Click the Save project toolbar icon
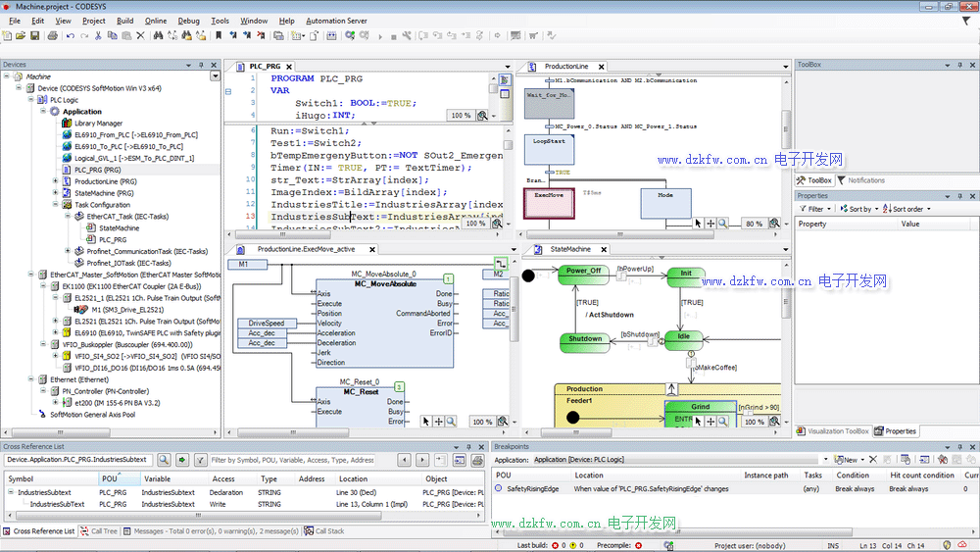Image resolution: width=980 pixels, height=552 pixels. coord(35,36)
